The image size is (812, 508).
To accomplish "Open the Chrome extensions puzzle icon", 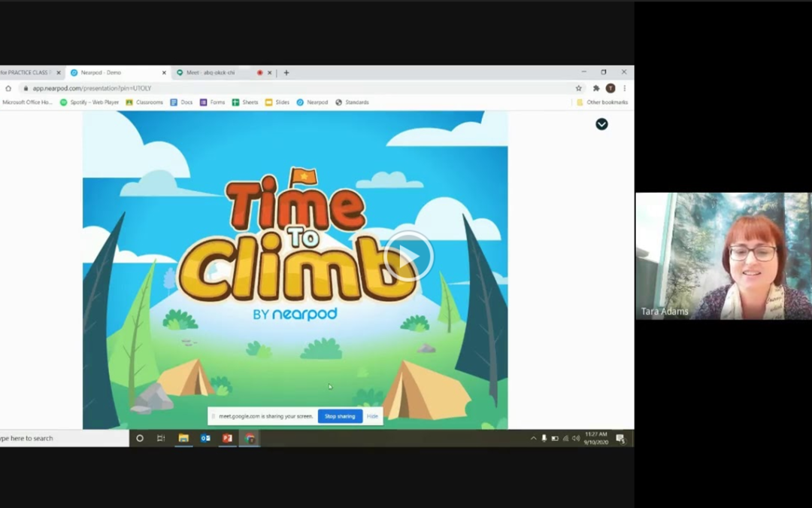I will click(596, 88).
